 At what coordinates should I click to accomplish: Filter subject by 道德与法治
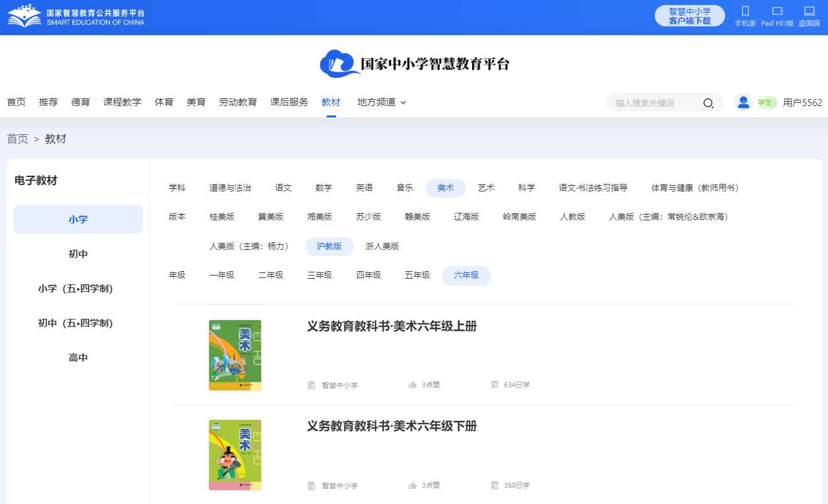click(230, 188)
